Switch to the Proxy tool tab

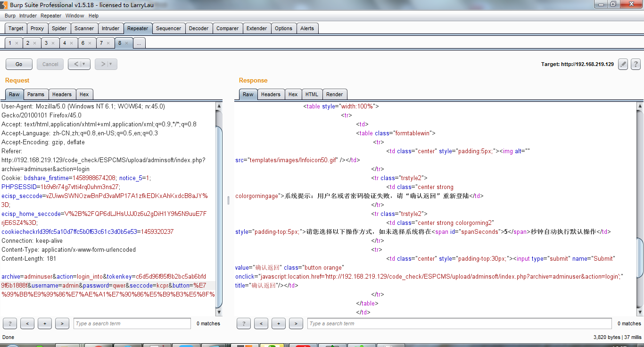37,28
